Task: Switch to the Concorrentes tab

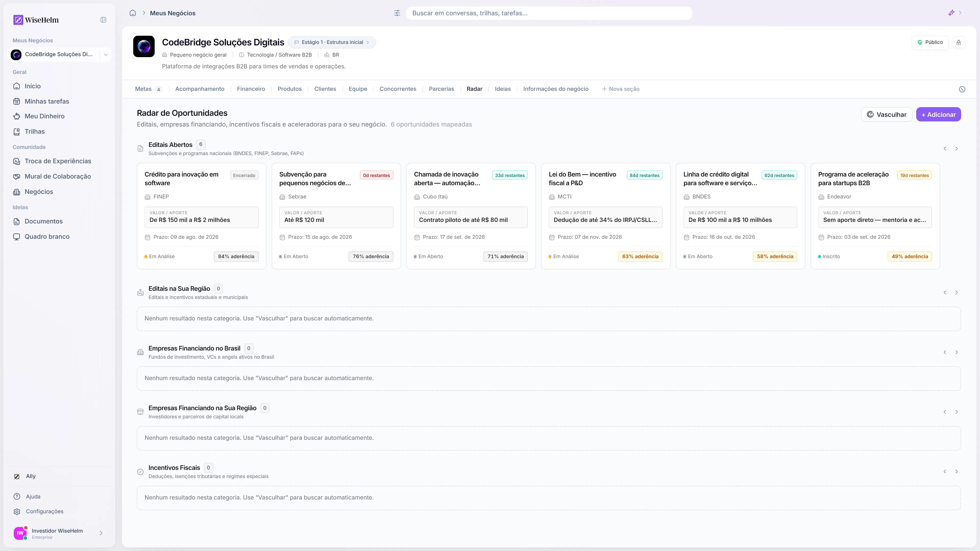Action: click(398, 89)
